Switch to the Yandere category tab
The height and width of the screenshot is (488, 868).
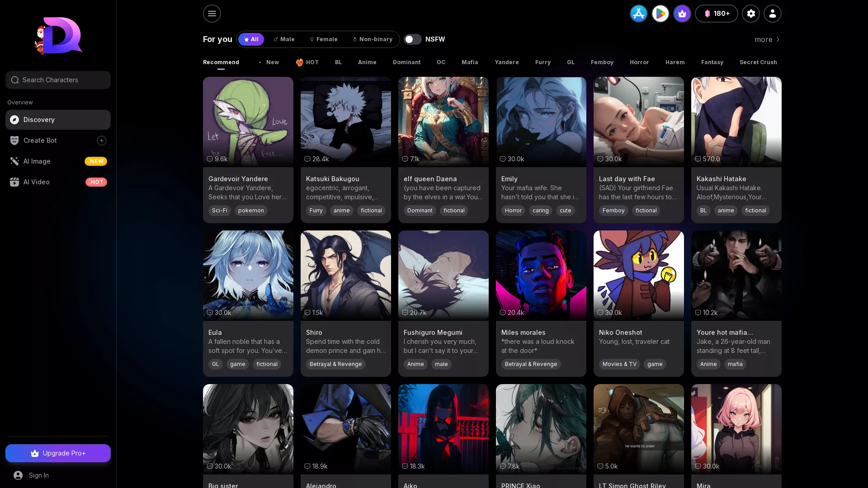coord(507,62)
